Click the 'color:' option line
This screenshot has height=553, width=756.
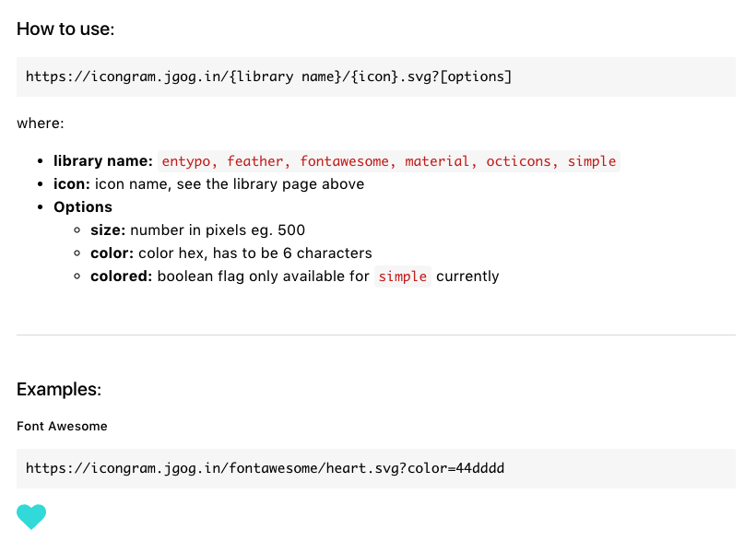[231, 253]
